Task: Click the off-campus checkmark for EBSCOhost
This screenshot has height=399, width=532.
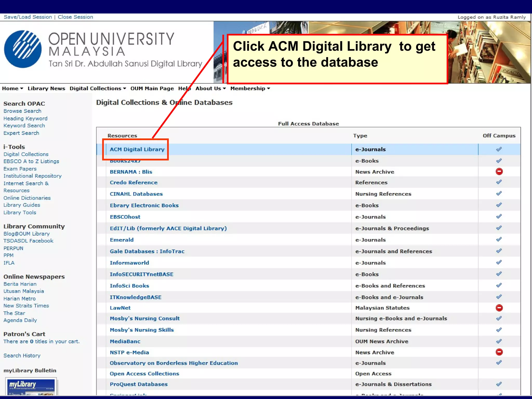Action: 499,216
